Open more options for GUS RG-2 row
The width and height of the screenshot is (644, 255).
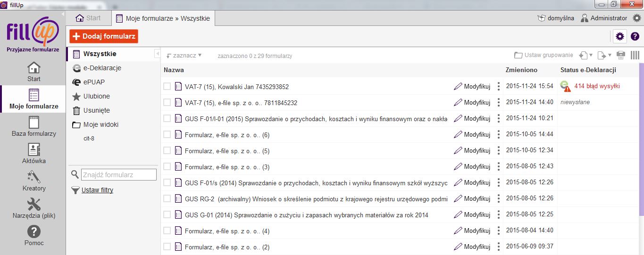pyautogui.click(x=498, y=198)
